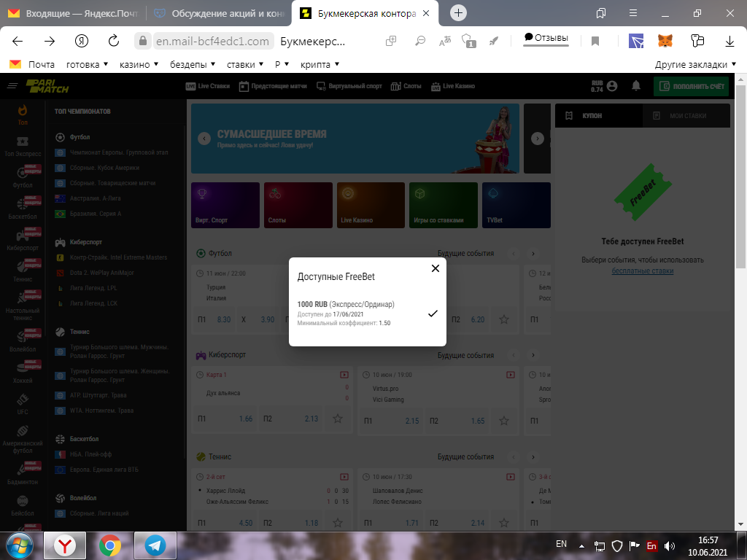Open Хоккей in left sports sidebar
Image resolution: width=747 pixels, height=560 pixels.
click(x=23, y=373)
